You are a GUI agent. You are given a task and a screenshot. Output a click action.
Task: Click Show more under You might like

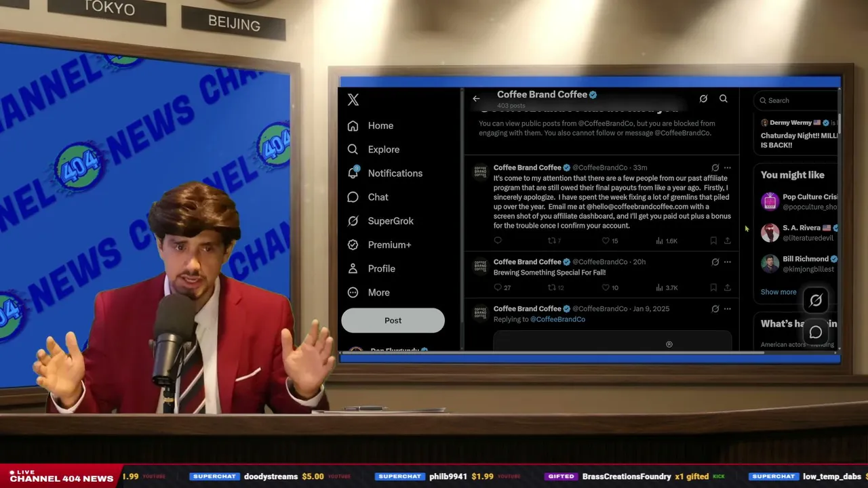click(778, 292)
